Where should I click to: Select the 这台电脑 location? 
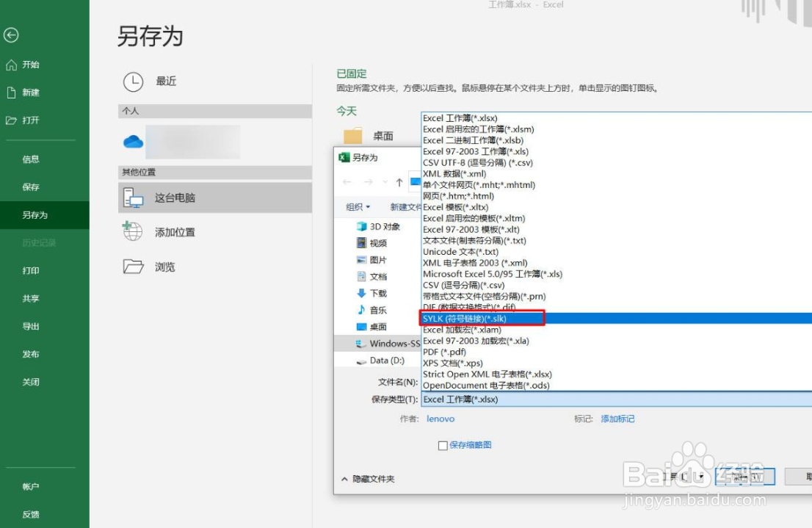[x=215, y=198]
